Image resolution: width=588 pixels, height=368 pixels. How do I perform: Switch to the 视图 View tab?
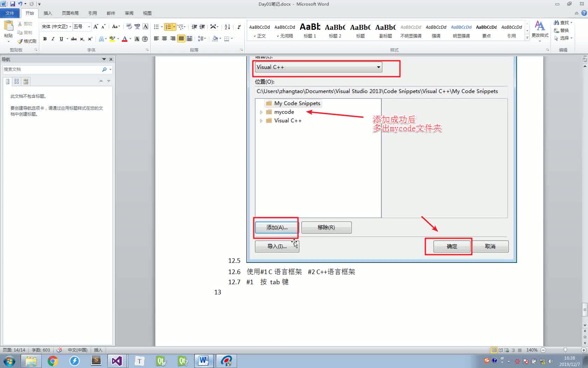tap(147, 13)
